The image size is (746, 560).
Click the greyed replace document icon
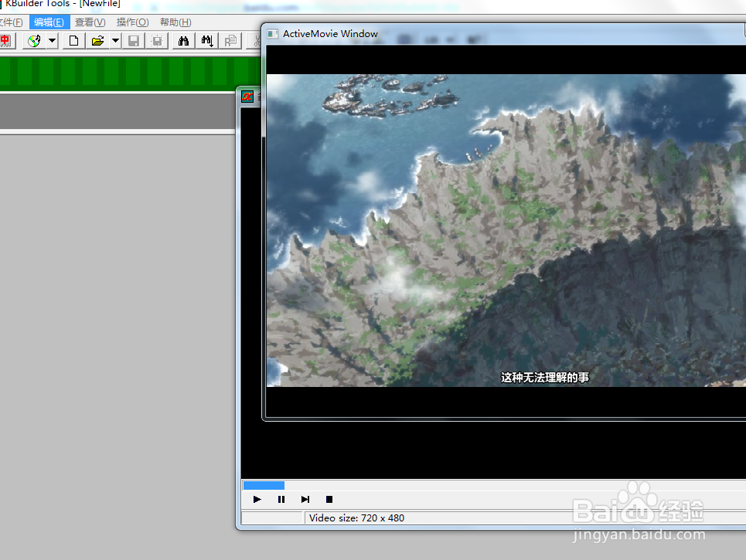click(230, 41)
